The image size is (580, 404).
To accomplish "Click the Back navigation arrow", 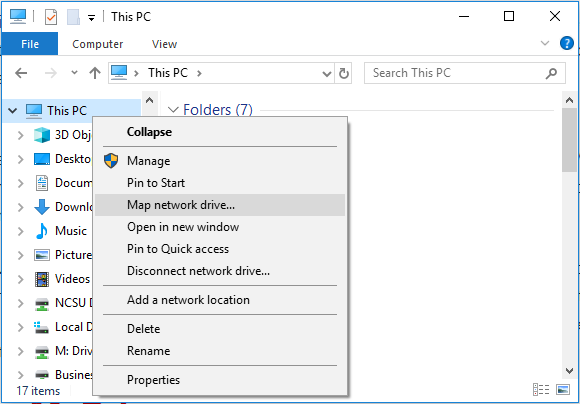I will click(x=21, y=73).
